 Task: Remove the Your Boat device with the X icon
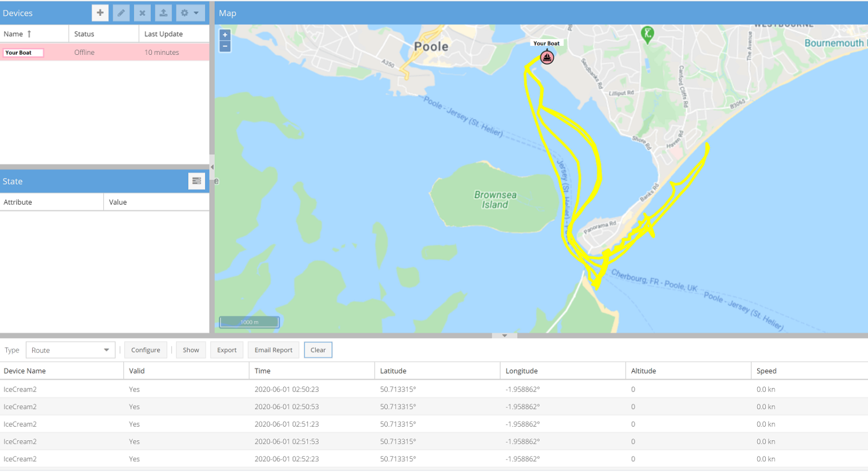[x=142, y=12]
